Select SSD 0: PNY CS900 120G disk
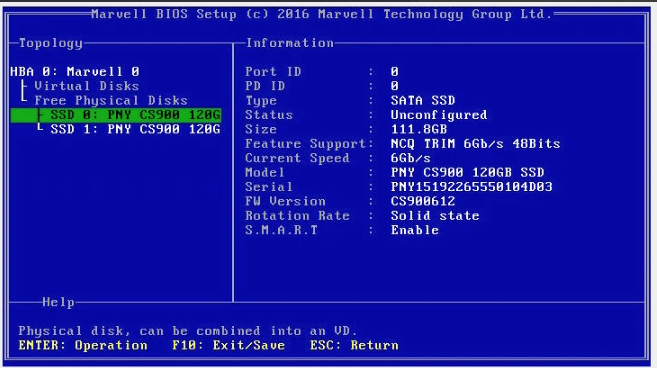The image size is (657, 368). (116, 115)
